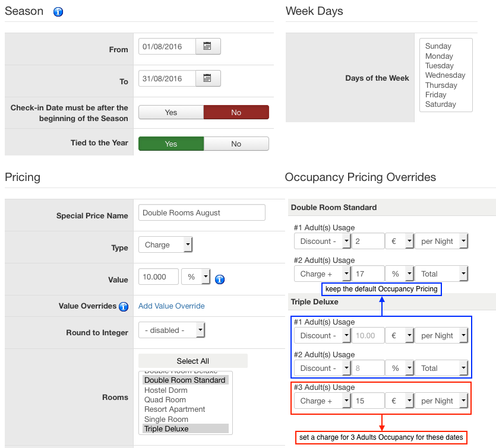Select Hostel Dorm in Rooms list

click(x=166, y=390)
